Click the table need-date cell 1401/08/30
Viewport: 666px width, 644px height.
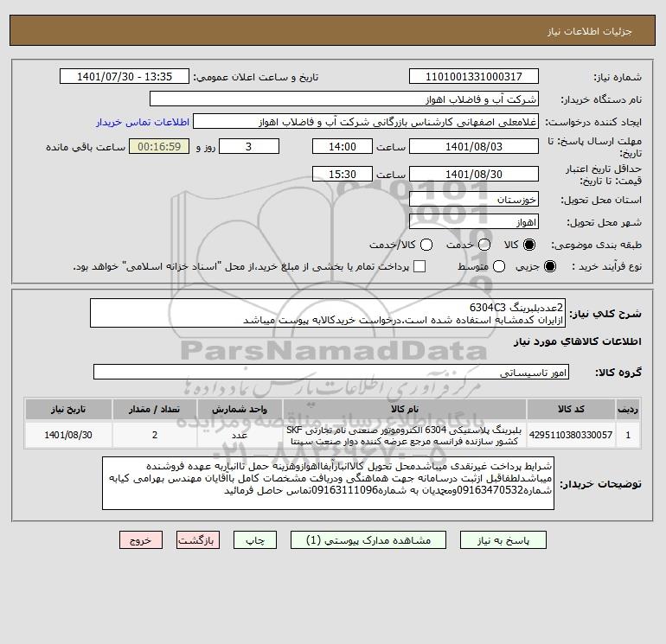pyautogui.click(x=68, y=435)
